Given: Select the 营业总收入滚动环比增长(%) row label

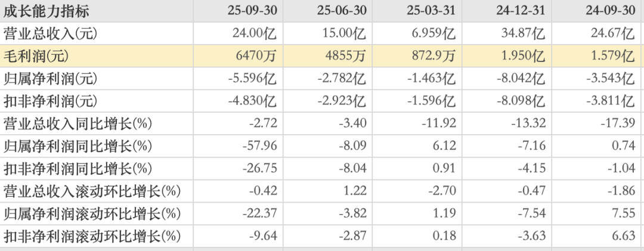Looking at the screenshot, I should (x=91, y=191).
